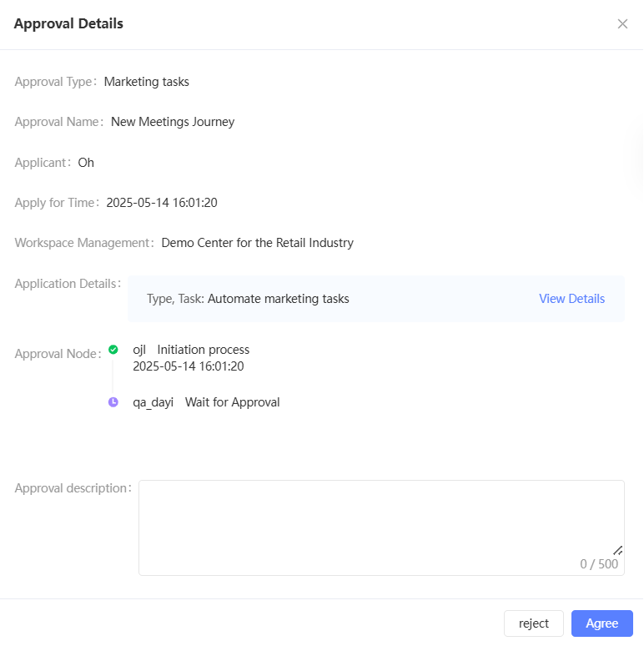Viewport: 644px width, 646px height.
Task: Click the initiation node timestamp
Action: tap(189, 366)
